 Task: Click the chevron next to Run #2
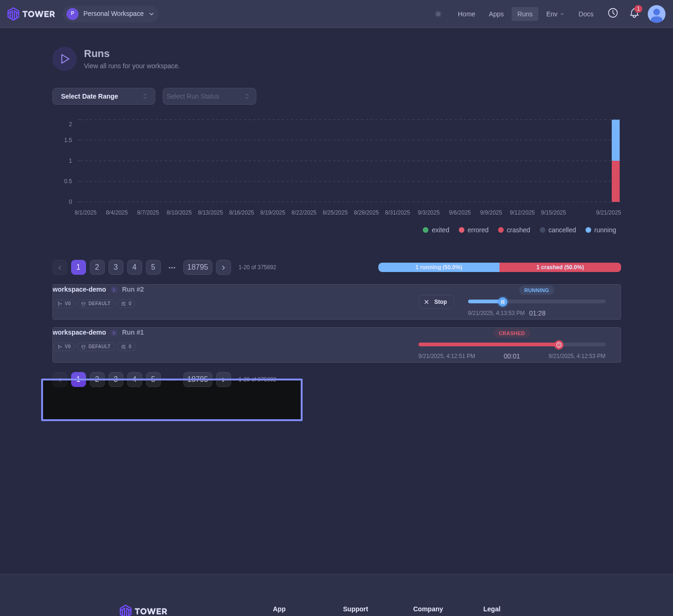[114, 290]
